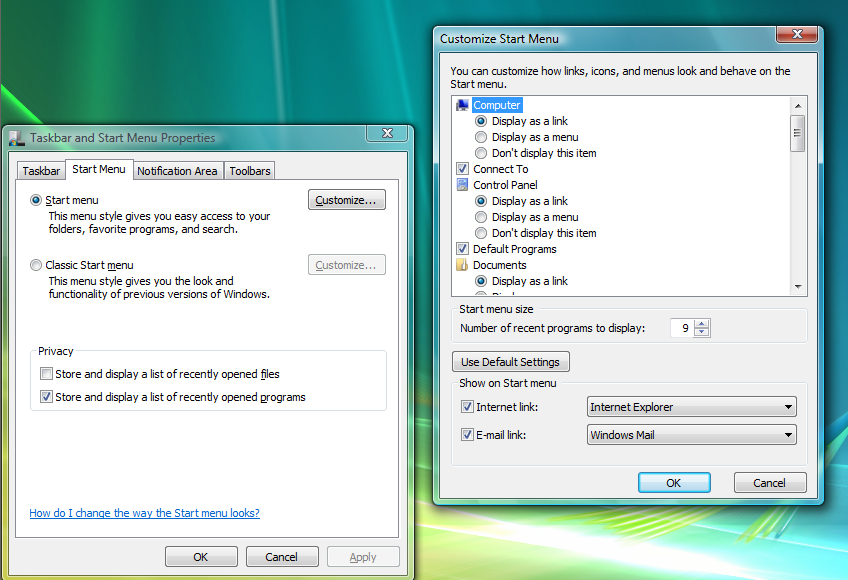The width and height of the screenshot is (848, 580).
Task: Click the Taskbar and Start Menu Properties title icon
Action: pyautogui.click(x=18, y=138)
